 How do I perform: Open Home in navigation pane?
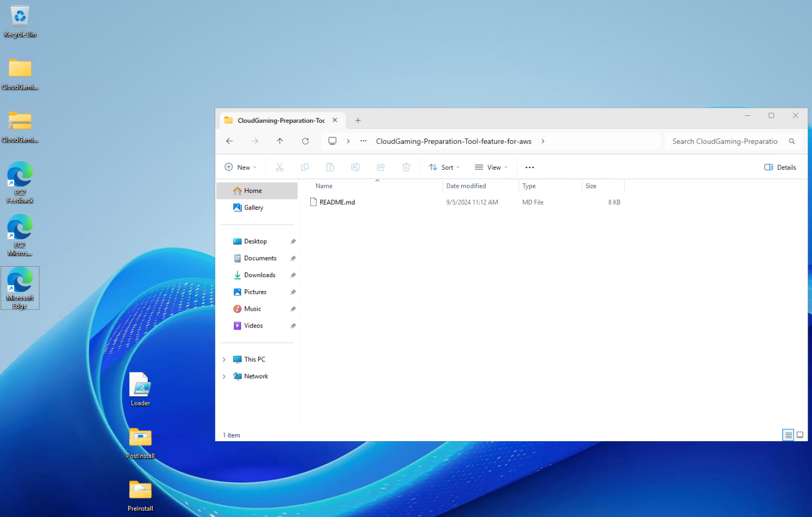(257, 191)
